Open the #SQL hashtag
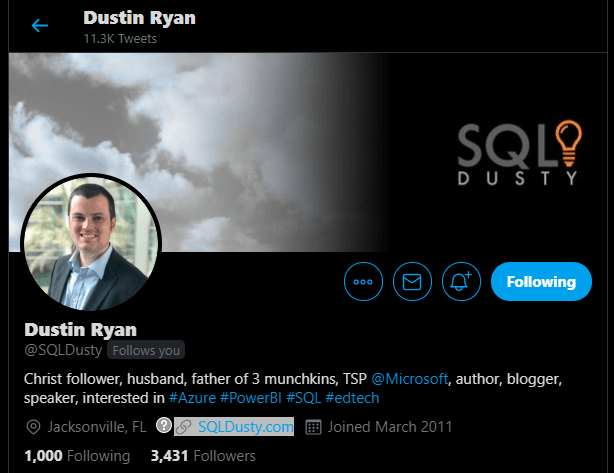This screenshot has width=614, height=473. point(303,398)
